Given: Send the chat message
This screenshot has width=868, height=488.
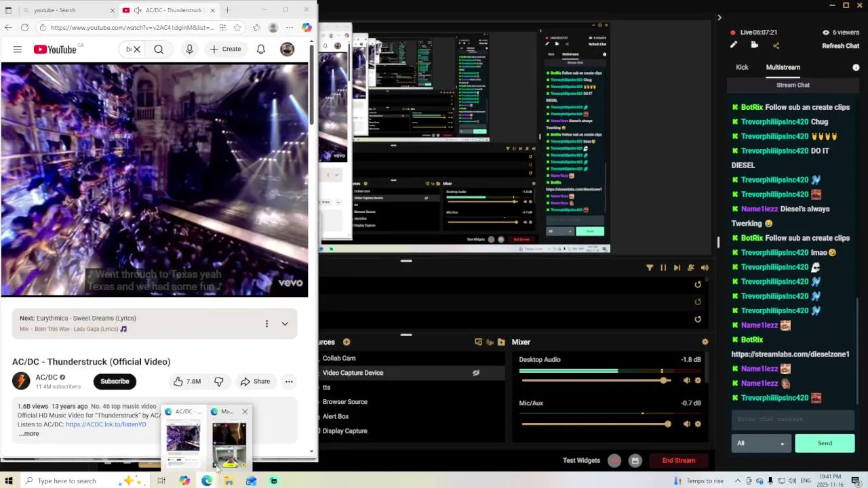Looking at the screenshot, I should tap(825, 443).
